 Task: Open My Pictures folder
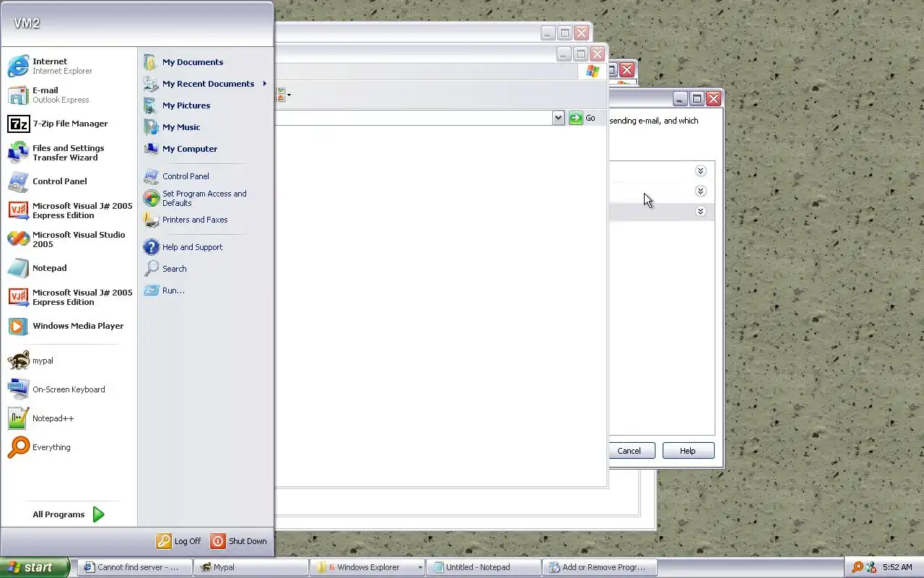click(205, 105)
